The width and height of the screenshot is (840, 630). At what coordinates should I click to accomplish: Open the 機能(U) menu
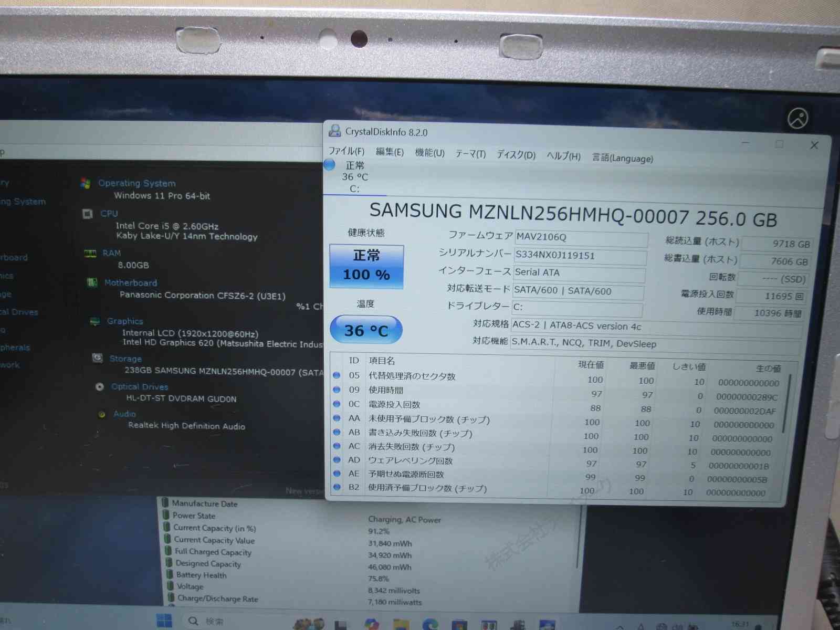point(429,153)
